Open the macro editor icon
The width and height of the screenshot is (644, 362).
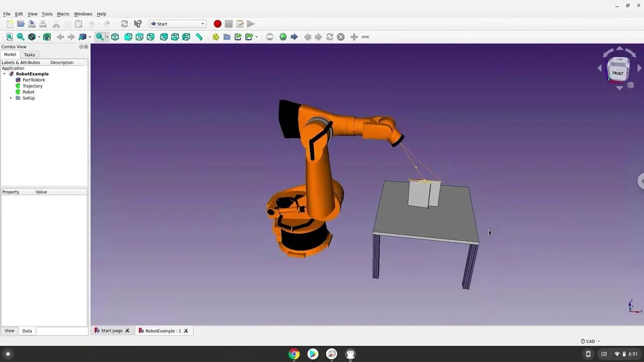(x=239, y=24)
